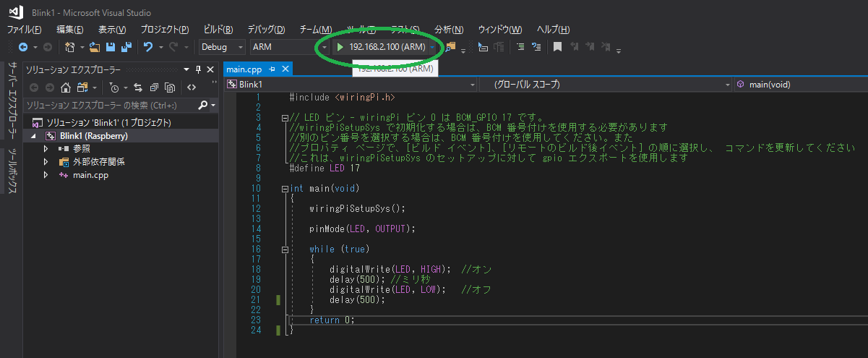Close the Solution Explorer panel

[210, 69]
